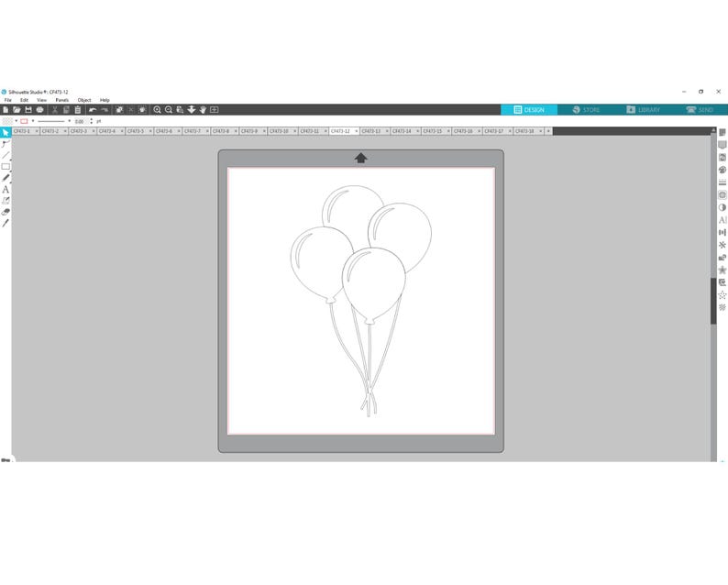Select the Knife tool
Image resolution: width=728 pixels, height=585 pixels.
(x=6, y=224)
